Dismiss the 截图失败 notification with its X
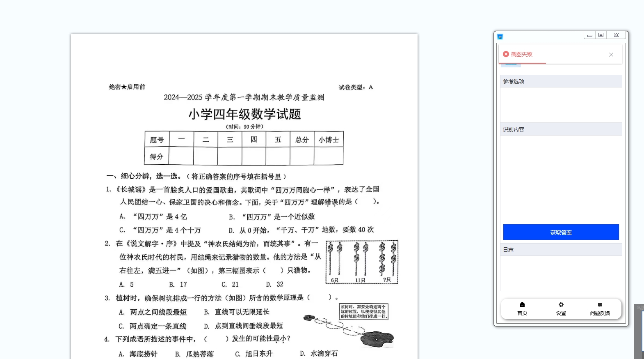The image size is (644, 359). [611, 55]
